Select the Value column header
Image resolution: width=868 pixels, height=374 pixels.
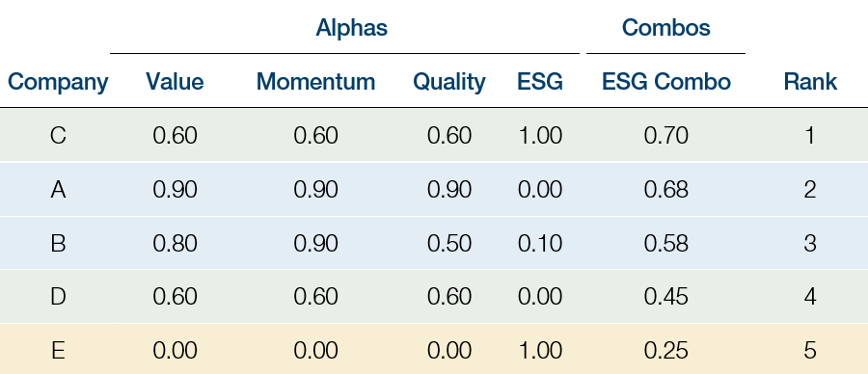click(x=175, y=82)
